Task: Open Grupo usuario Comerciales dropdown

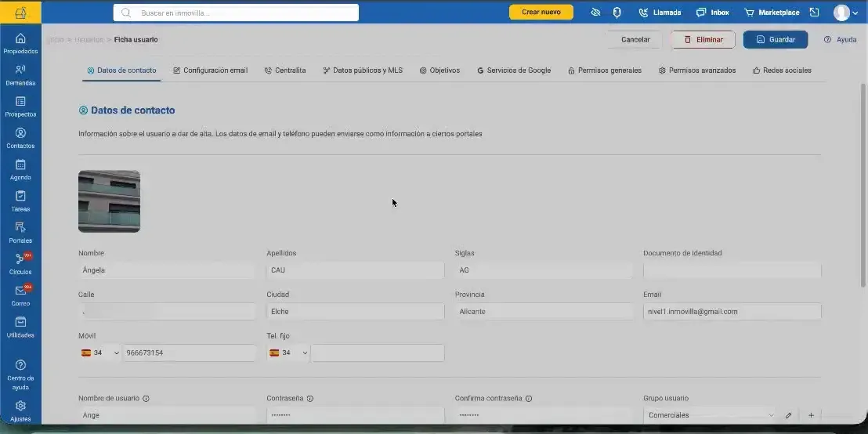Action: point(711,415)
